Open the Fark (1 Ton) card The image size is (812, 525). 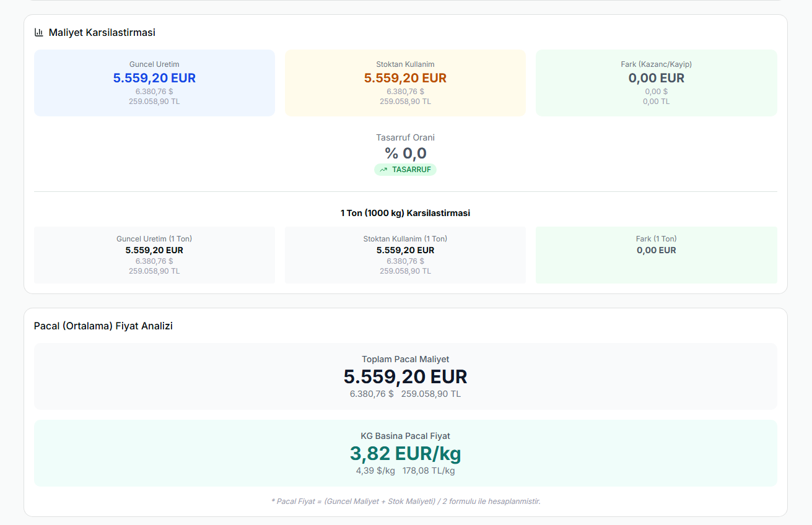point(656,255)
